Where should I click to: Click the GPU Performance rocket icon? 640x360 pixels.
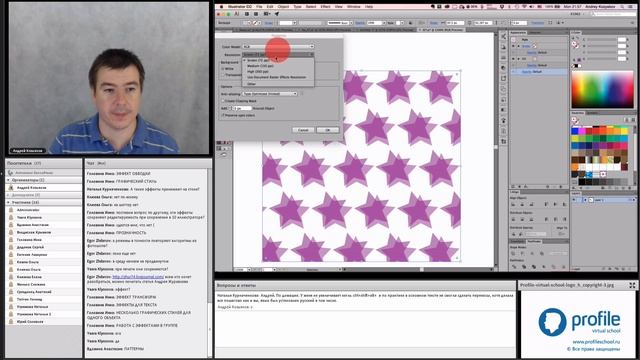[277, 14]
